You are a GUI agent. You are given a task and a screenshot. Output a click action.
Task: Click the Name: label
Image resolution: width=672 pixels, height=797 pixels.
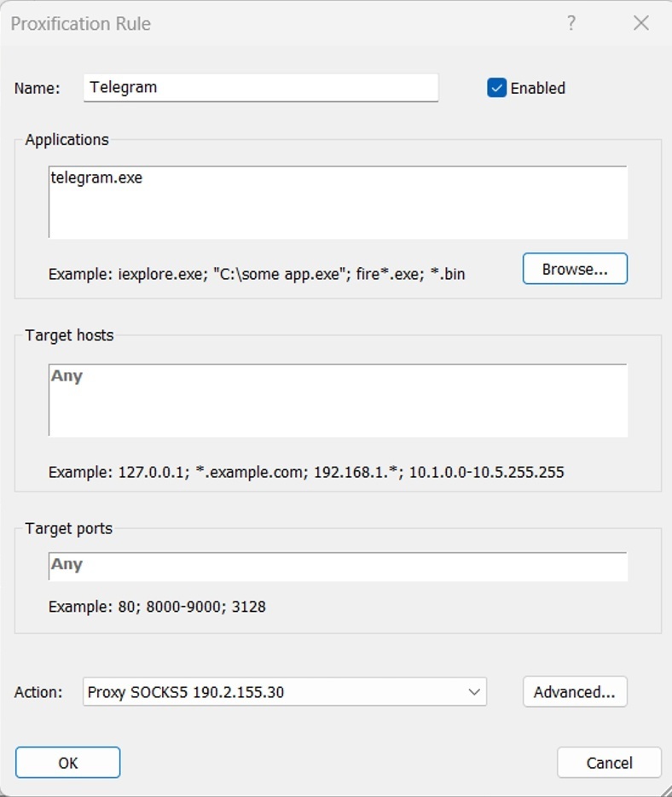(37, 89)
